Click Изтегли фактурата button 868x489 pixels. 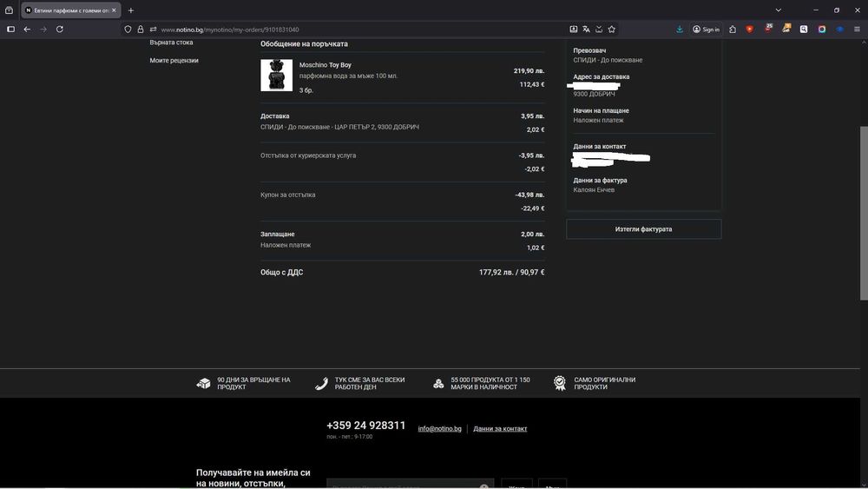(643, 229)
